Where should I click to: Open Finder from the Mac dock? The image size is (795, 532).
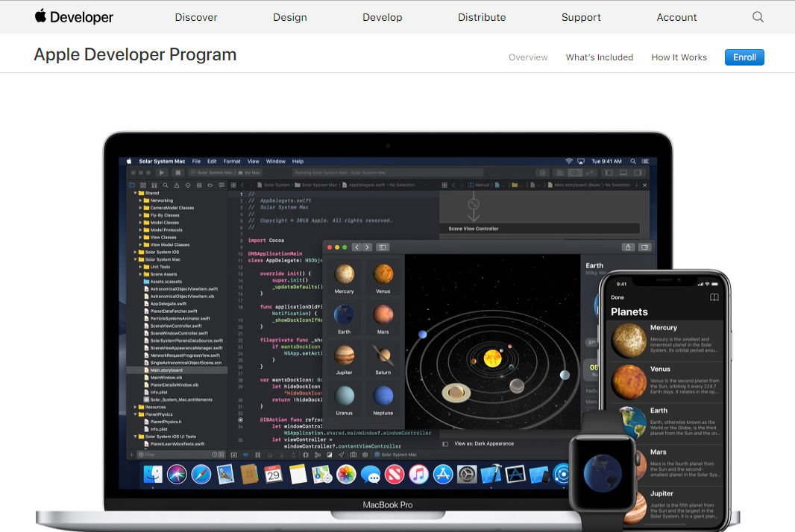click(x=153, y=474)
